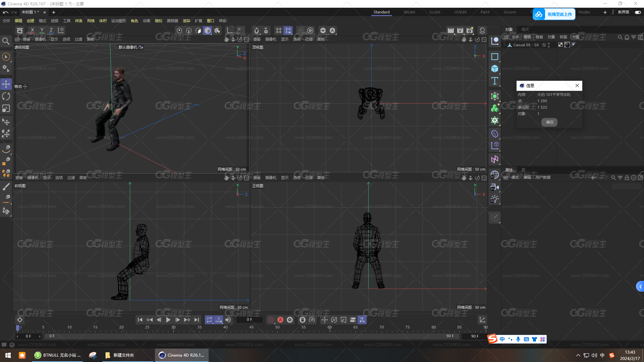
Task: Toggle the enable snap icon
Action: pos(257,31)
